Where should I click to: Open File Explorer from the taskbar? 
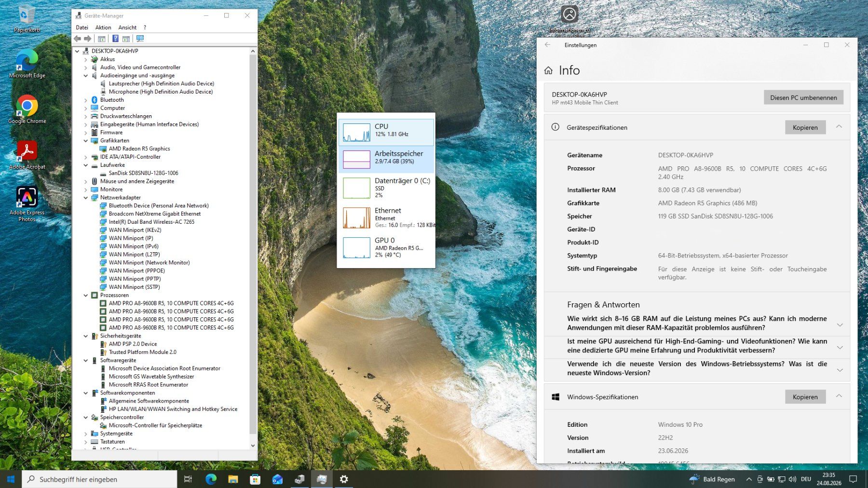pyautogui.click(x=233, y=479)
